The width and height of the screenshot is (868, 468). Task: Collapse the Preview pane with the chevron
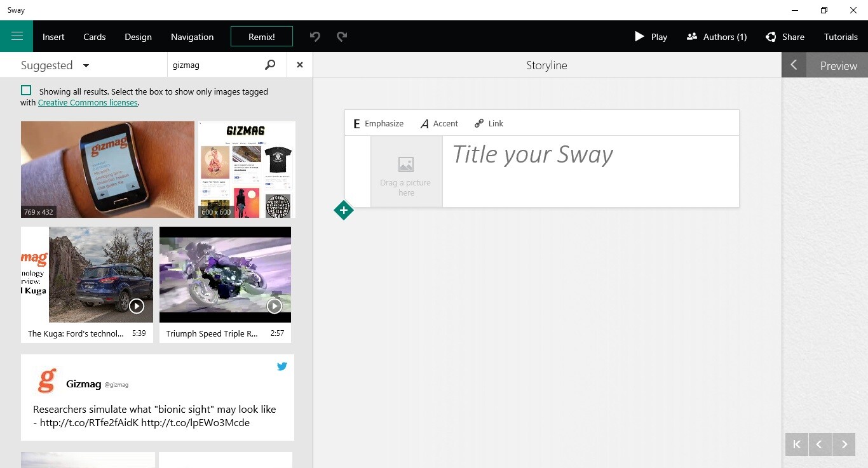[x=794, y=64]
